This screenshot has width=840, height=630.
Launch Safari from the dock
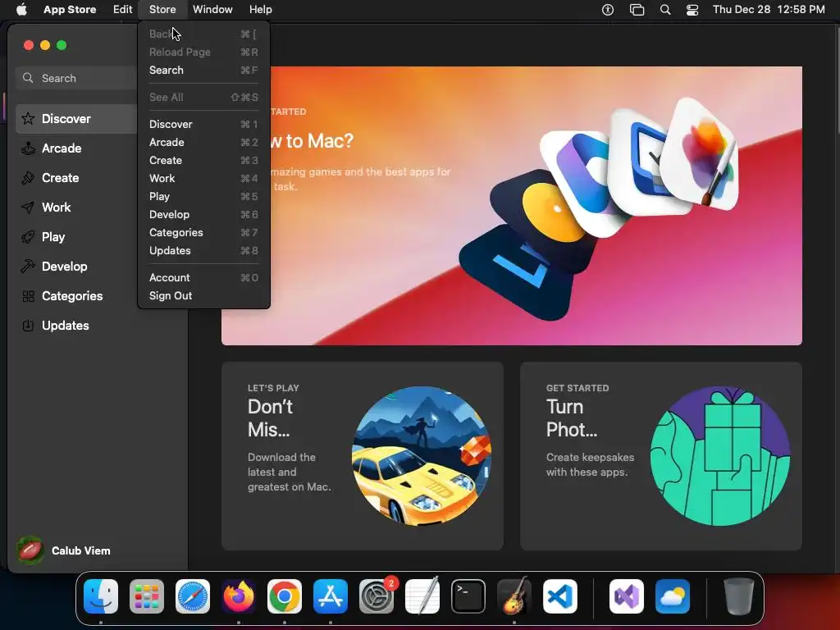[193, 596]
